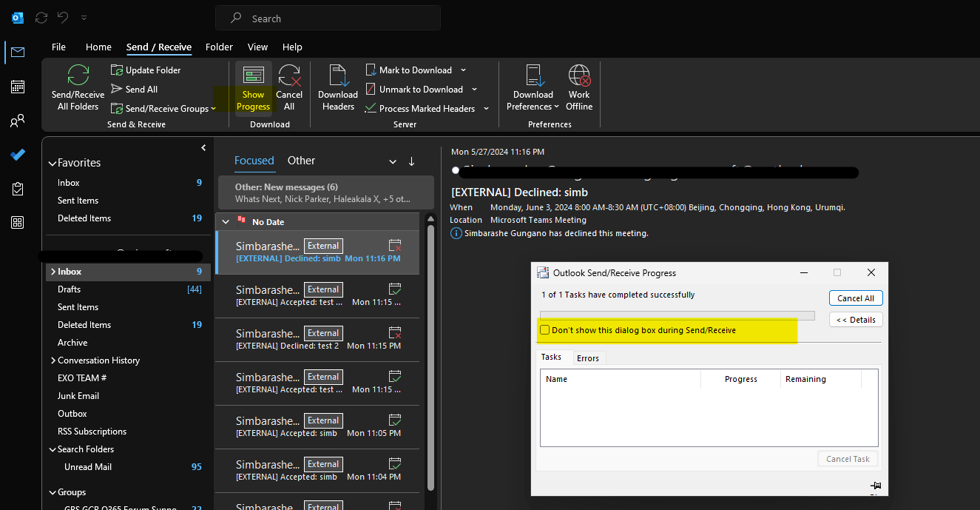
Task: Click the declined meeting icon on the Mon 11:16 PM message
Action: (395, 245)
